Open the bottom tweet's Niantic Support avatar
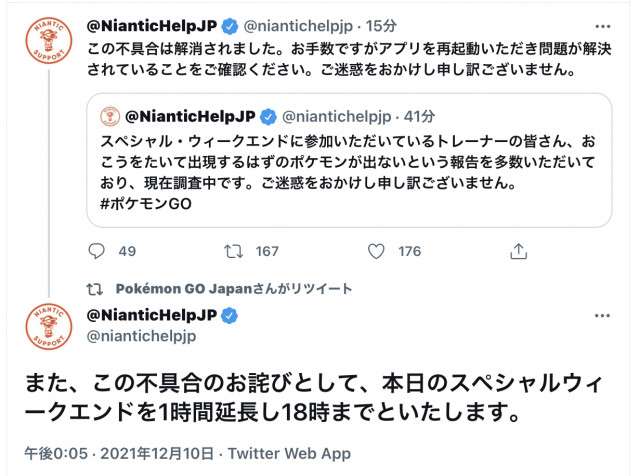Viewport: 640px width, 476px height. [x=49, y=327]
